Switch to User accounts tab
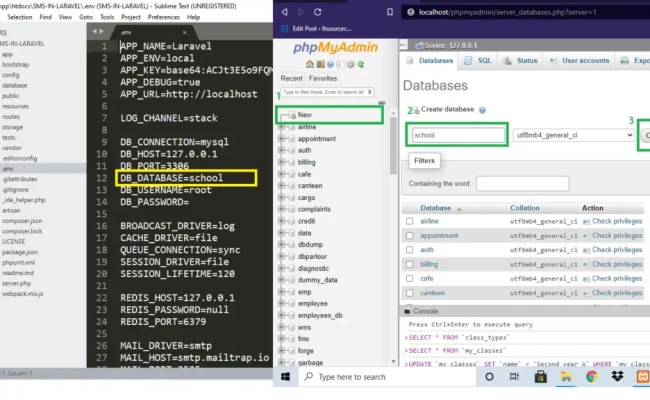The image size is (650, 400). click(580, 61)
